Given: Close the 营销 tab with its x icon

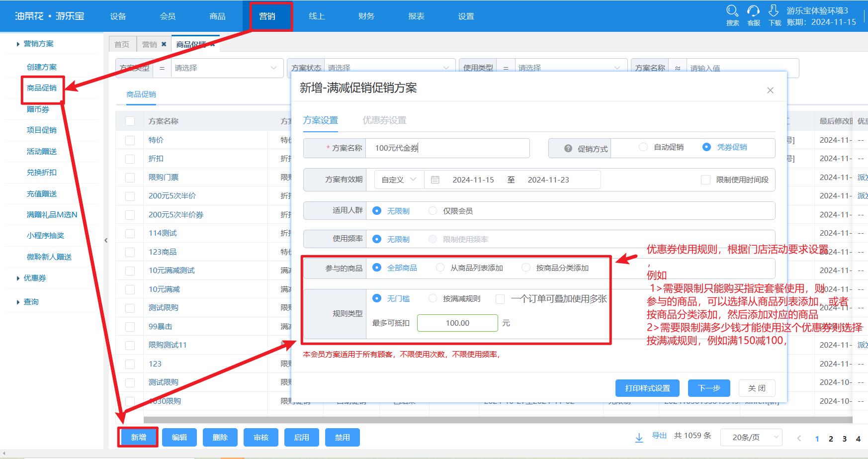Looking at the screenshot, I should click(x=164, y=44).
